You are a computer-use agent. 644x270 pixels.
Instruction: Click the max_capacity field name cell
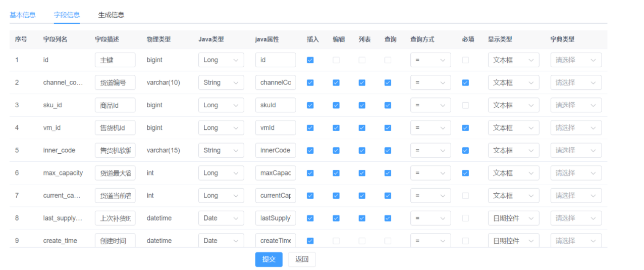(x=63, y=173)
